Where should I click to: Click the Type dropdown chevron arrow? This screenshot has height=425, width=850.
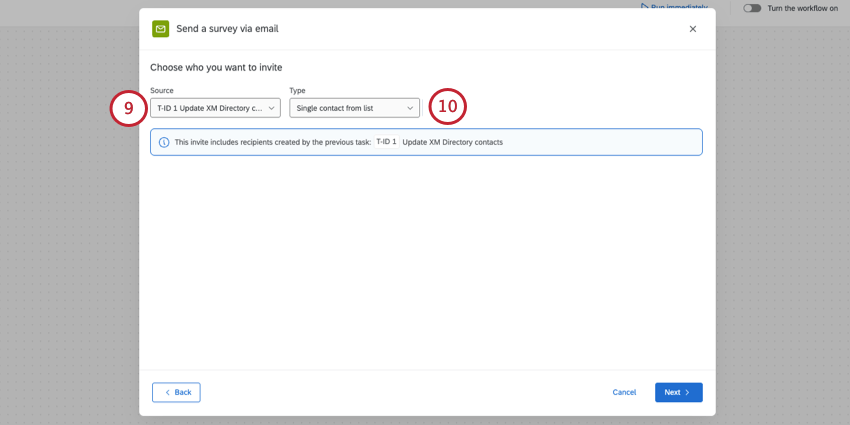(410, 108)
